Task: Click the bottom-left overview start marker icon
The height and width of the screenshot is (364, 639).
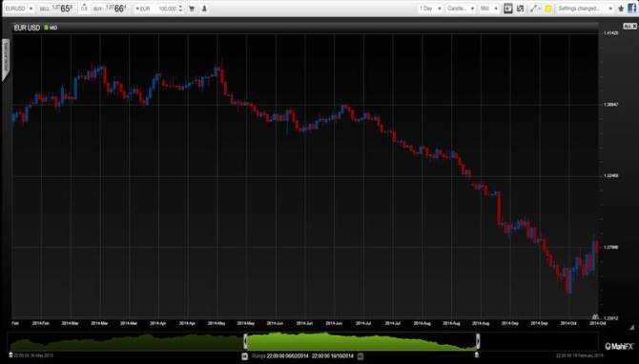Action: pyautogui.click(x=10, y=355)
